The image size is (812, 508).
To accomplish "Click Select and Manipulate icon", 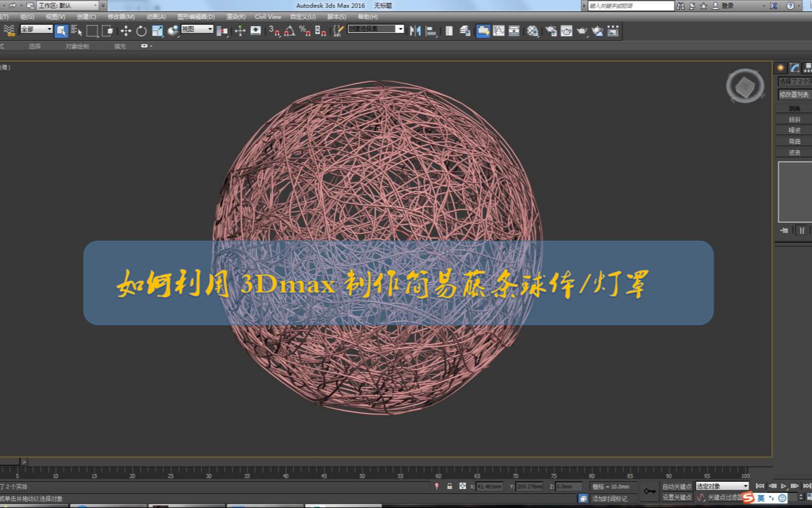I will (240, 31).
